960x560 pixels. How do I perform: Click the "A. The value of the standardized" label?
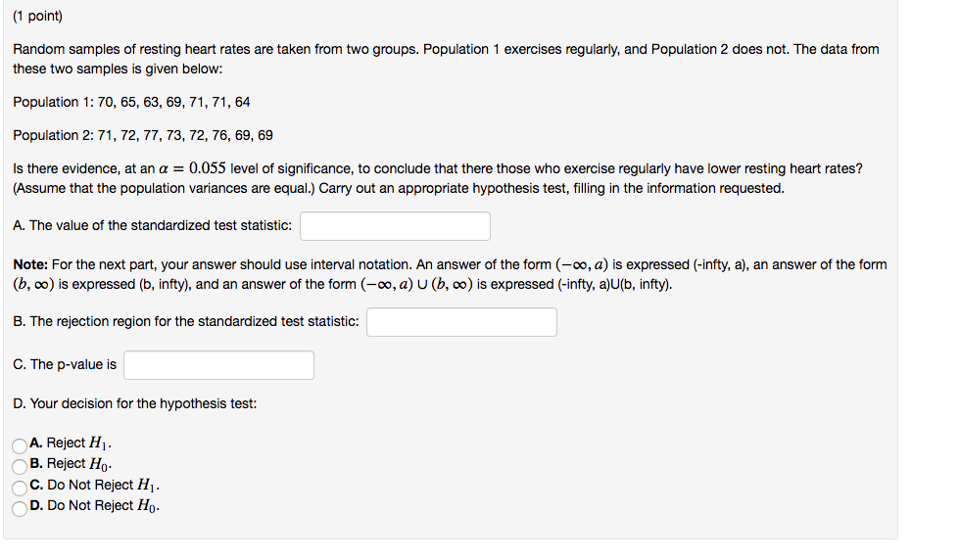coord(153,226)
